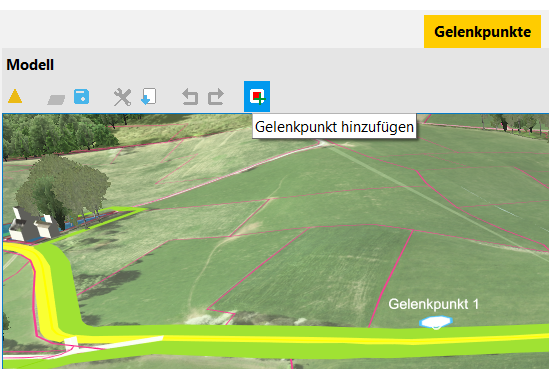Open the tools wrench-and-screwdriver icon

123,97
